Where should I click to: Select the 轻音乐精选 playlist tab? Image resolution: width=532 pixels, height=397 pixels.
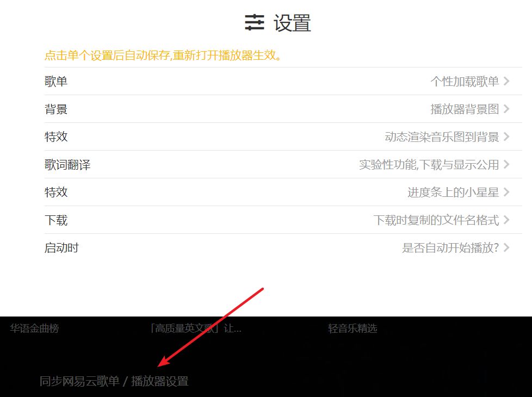pos(352,328)
